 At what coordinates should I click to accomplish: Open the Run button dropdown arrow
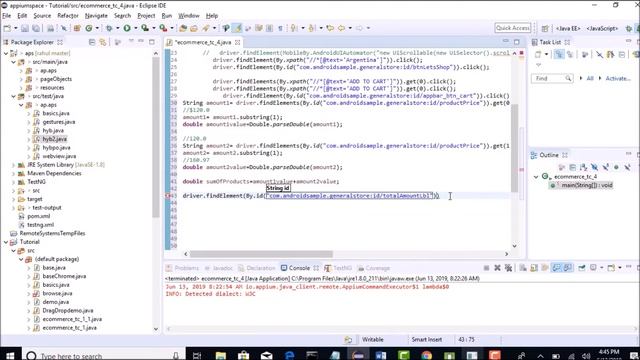pos(135,28)
